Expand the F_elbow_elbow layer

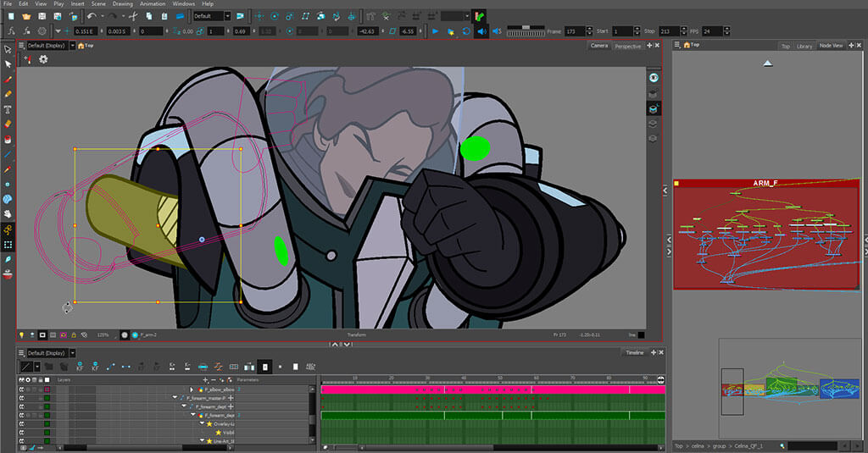pos(192,389)
